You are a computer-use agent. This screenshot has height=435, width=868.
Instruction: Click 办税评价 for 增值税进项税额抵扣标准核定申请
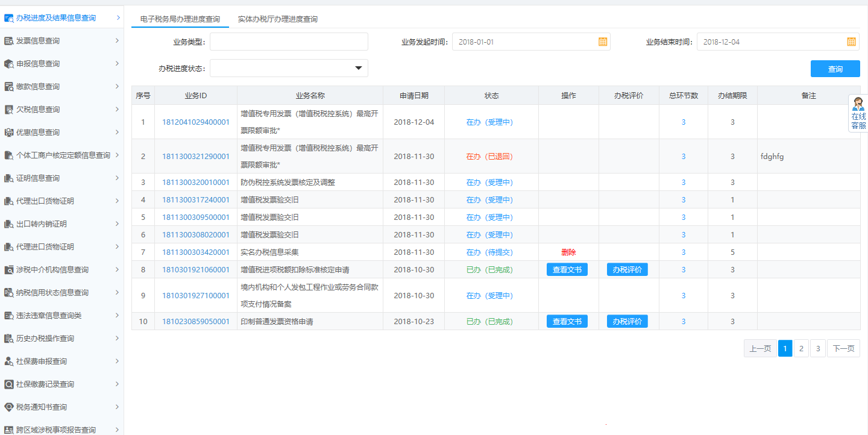point(627,269)
